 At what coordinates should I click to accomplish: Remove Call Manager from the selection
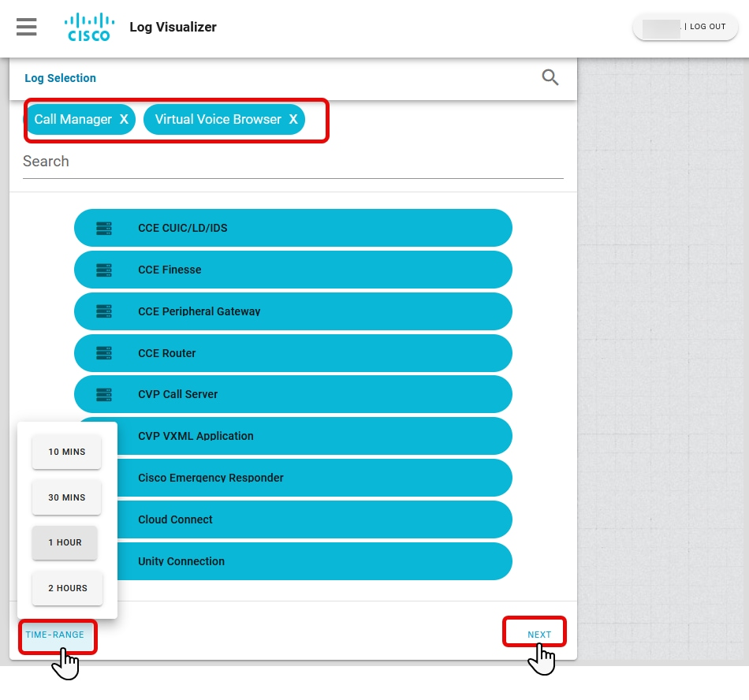pyautogui.click(x=123, y=119)
